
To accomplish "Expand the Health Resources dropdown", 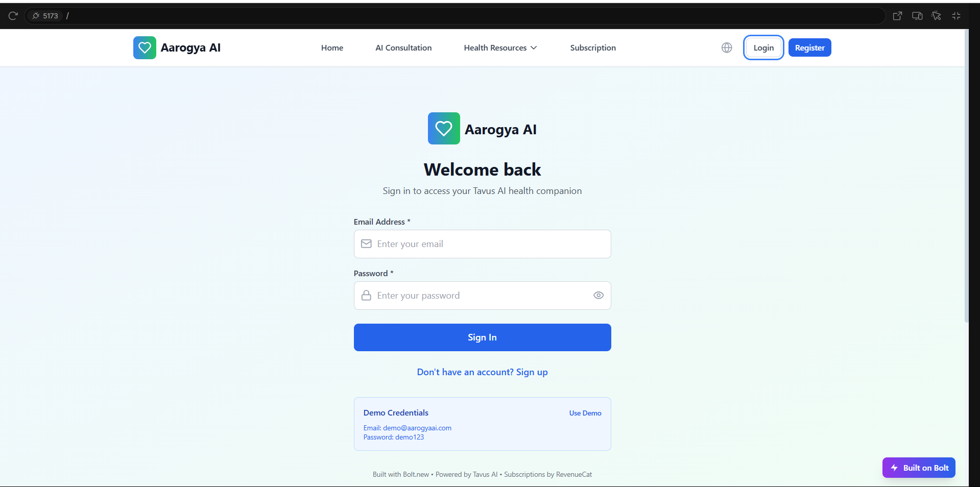I will 500,47.
